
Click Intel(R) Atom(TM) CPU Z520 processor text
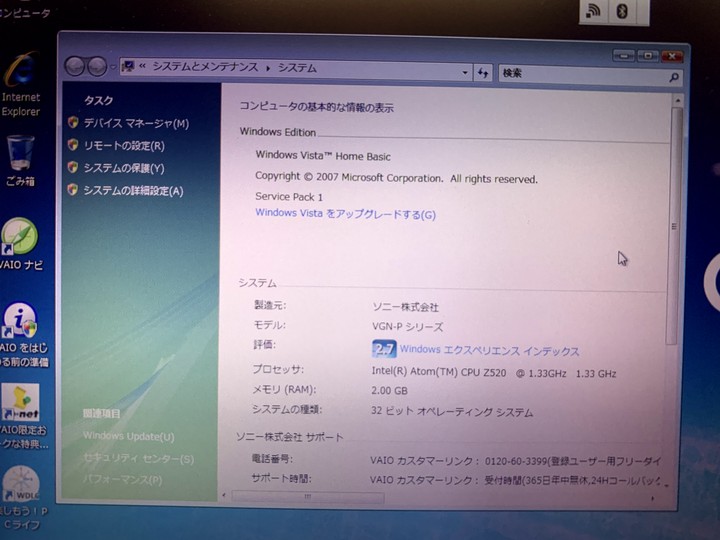[439, 371]
